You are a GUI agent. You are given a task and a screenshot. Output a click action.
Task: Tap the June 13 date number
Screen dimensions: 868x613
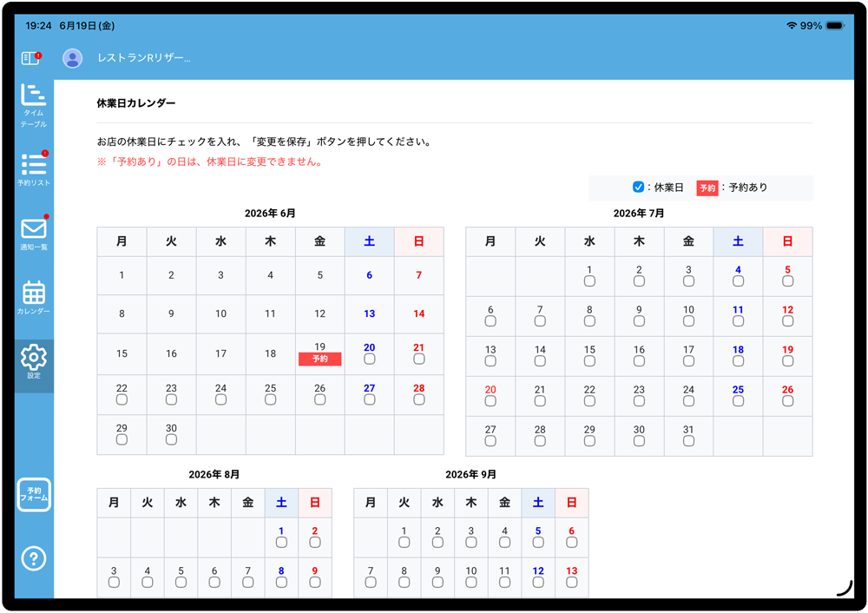[x=369, y=313]
